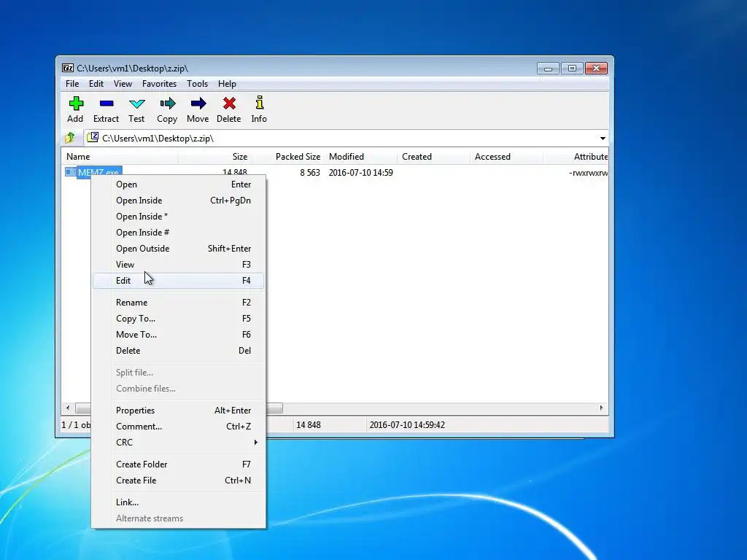Open the Favorites menu
Screen dimensions: 747x560
pyautogui.click(x=160, y=84)
